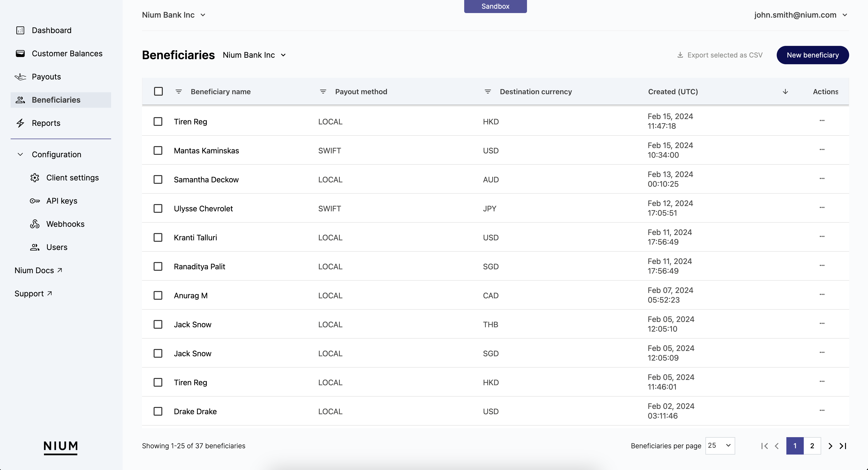Click the Payouts icon in sidebar
Viewport: 868px width, 470px height.
(x=20, y=76)
